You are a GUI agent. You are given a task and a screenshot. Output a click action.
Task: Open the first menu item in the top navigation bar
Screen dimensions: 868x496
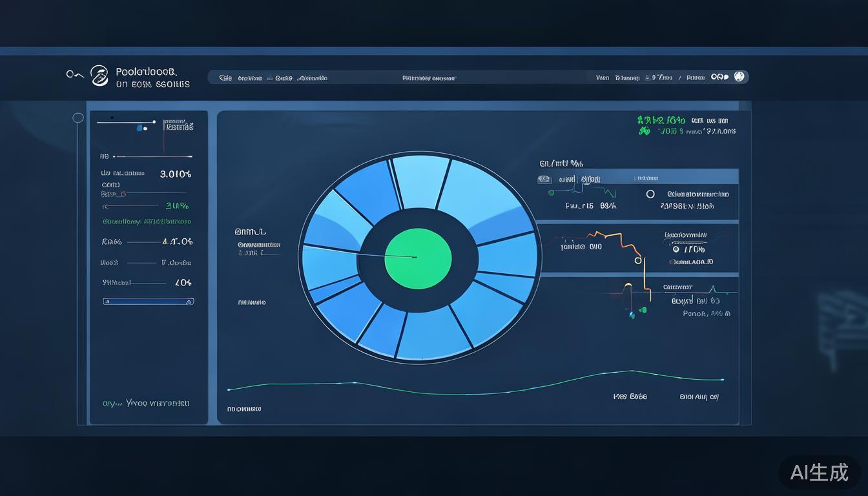tap(225, 78)
